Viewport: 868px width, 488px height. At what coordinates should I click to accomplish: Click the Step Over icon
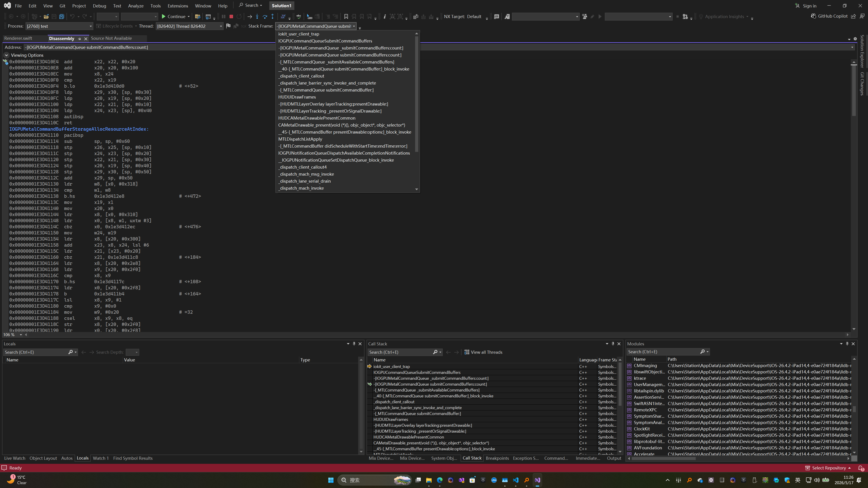point(265,17)
